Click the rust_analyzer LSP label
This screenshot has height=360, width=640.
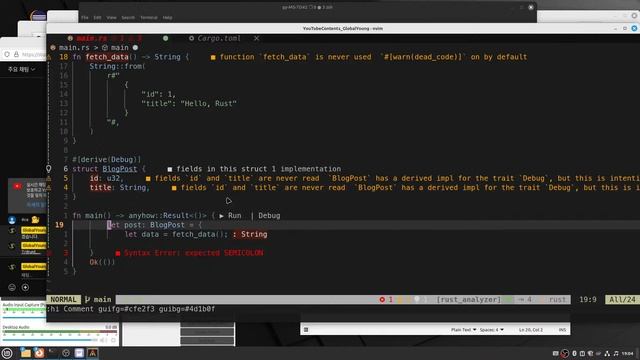coord(469,300)
